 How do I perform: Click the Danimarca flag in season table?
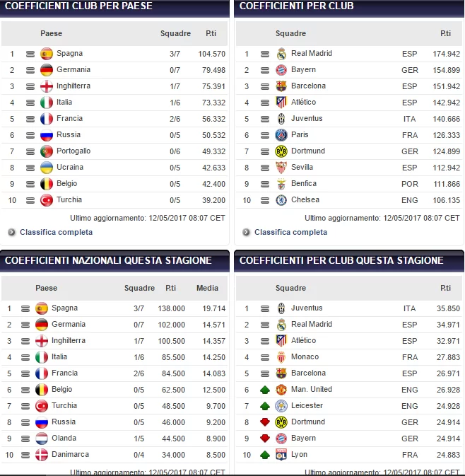point(42,455)
